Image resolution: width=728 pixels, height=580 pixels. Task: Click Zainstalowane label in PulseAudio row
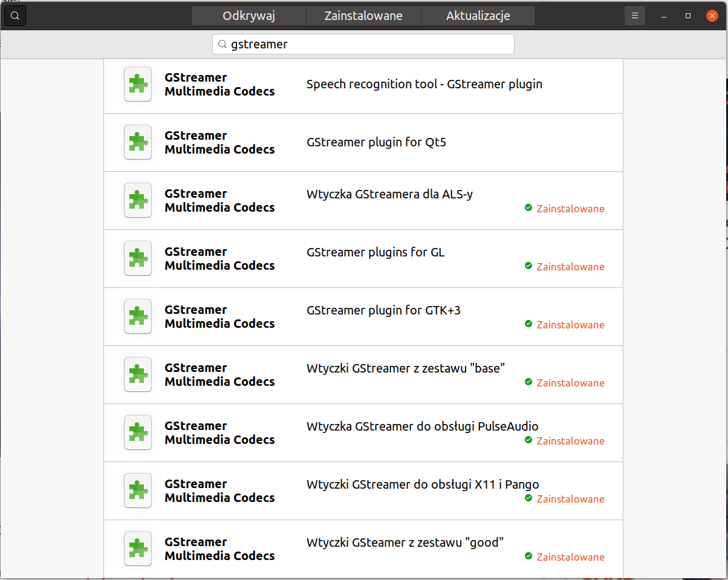click(570, 441)
